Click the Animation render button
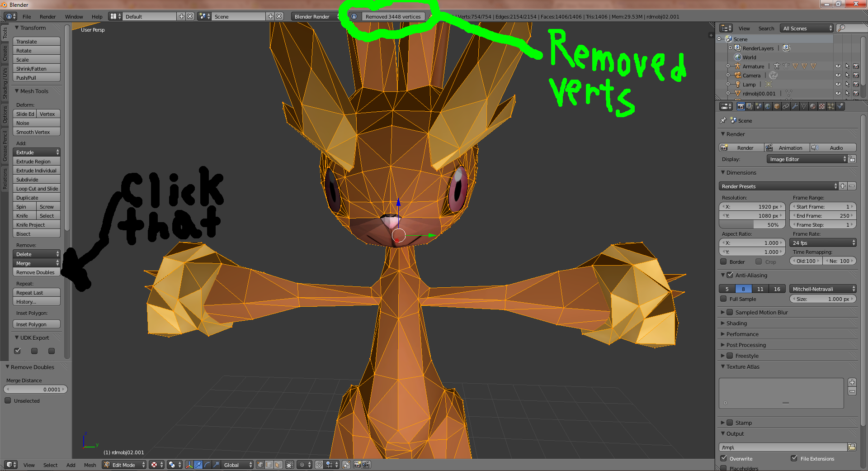Screen dimensions: 868x471 (787, 148)
